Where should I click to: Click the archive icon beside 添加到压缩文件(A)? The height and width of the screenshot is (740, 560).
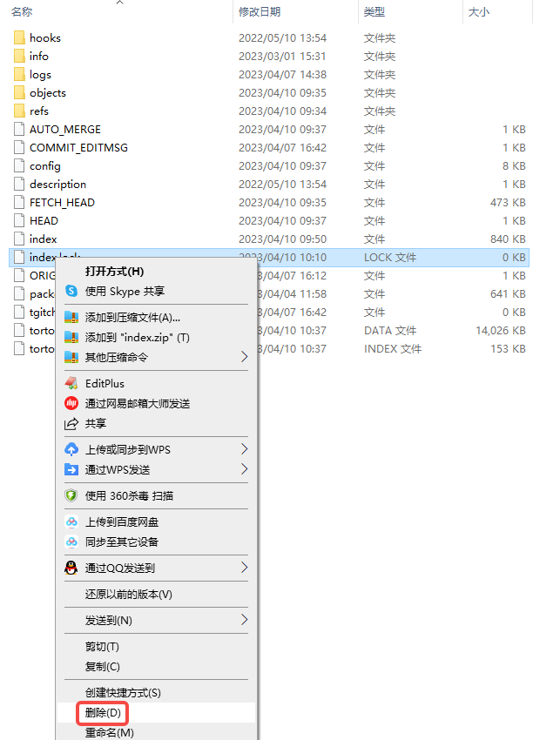pyautogui.click(x=71, y=317)
